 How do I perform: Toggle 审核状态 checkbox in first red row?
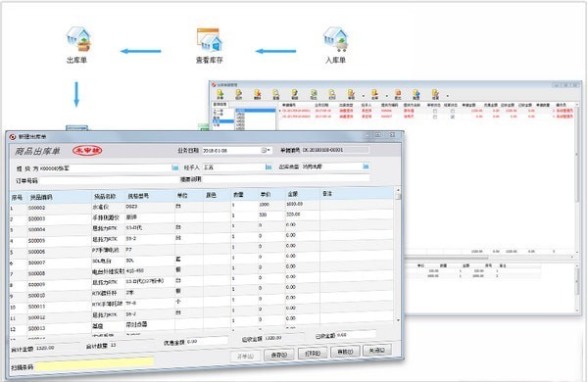435,111
